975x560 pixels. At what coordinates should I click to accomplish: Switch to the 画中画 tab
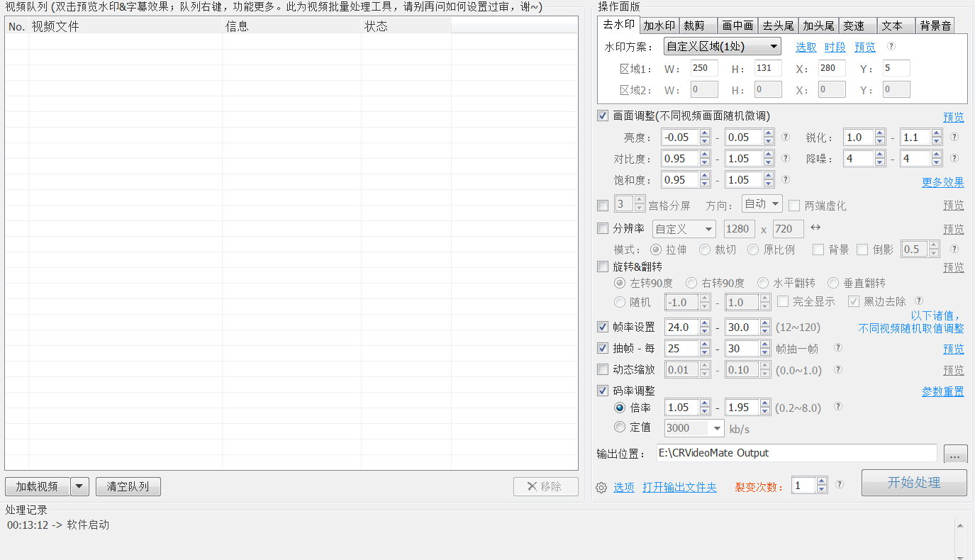tap(737, 26)
